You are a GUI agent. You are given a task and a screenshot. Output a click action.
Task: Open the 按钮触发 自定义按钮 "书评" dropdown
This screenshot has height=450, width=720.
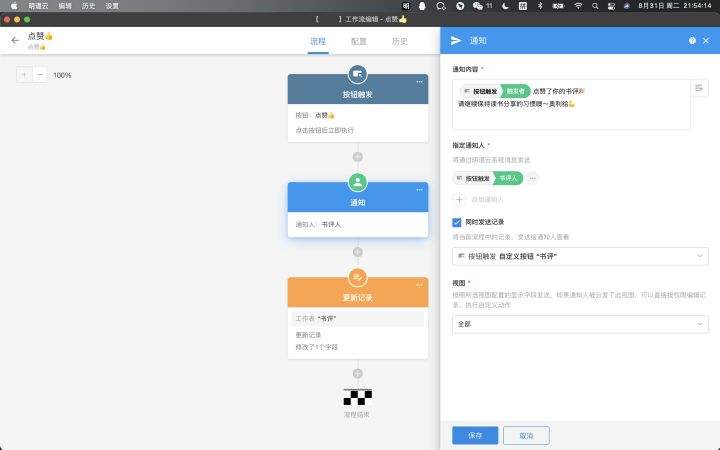[x=580, y=256]
